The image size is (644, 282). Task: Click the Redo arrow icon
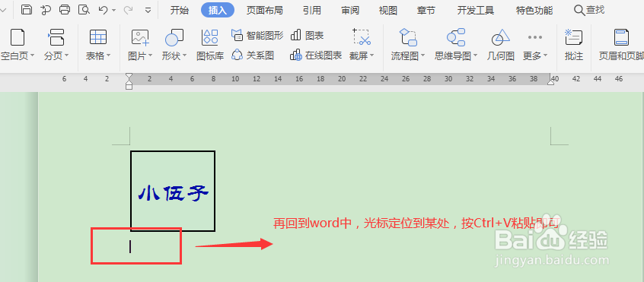tap(128, 10)
